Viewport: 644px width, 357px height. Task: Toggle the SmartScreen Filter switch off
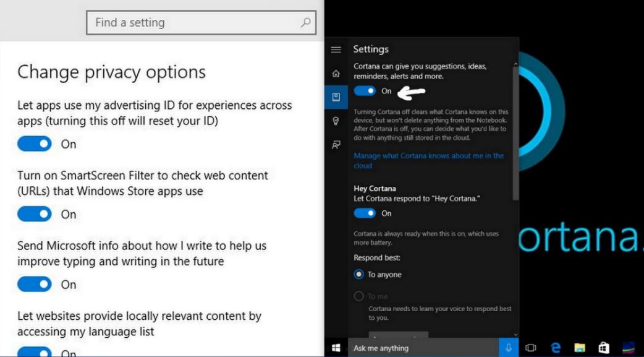34,214
